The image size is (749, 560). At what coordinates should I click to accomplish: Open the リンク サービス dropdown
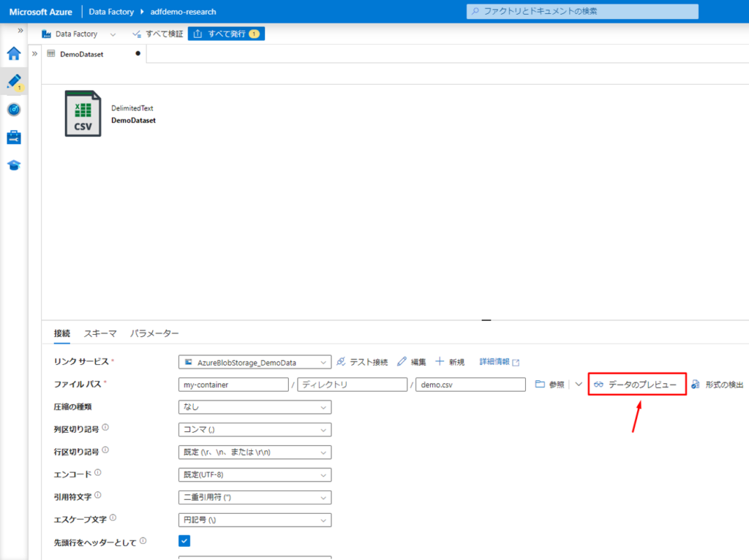click(x=255, y=362)
